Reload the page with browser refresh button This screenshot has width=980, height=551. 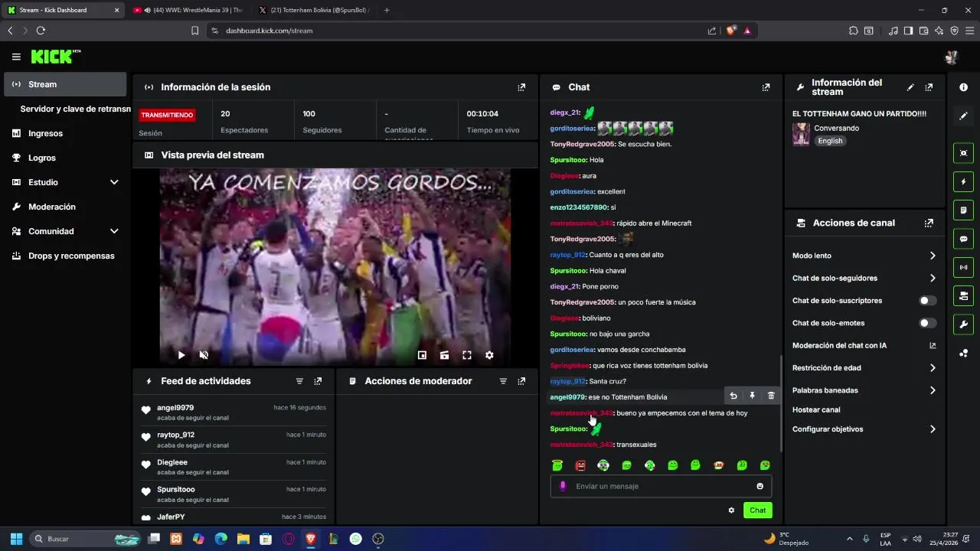[41, 31]
